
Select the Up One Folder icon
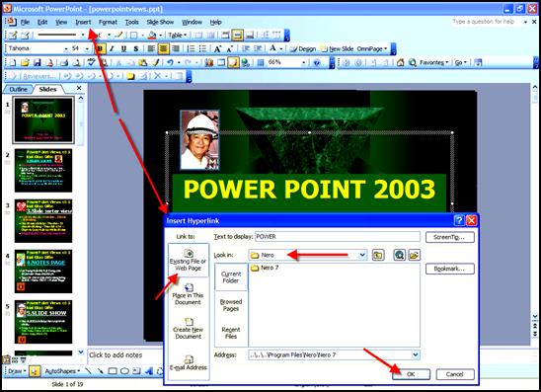click(x=378, y=256)
